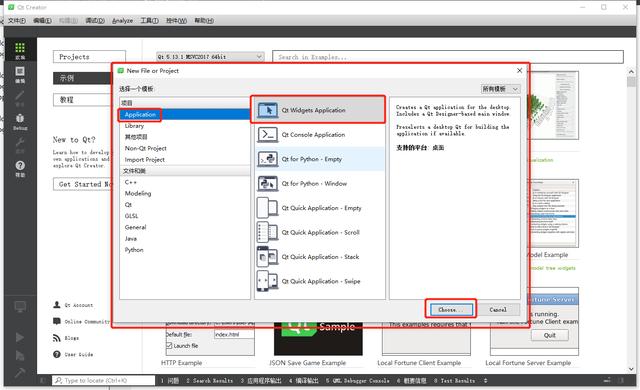The height and width of the screenshot is (390, 640).
Task: Open the Welcome mode grid icon
Action: pyautogui.click(x=20, y=48)
